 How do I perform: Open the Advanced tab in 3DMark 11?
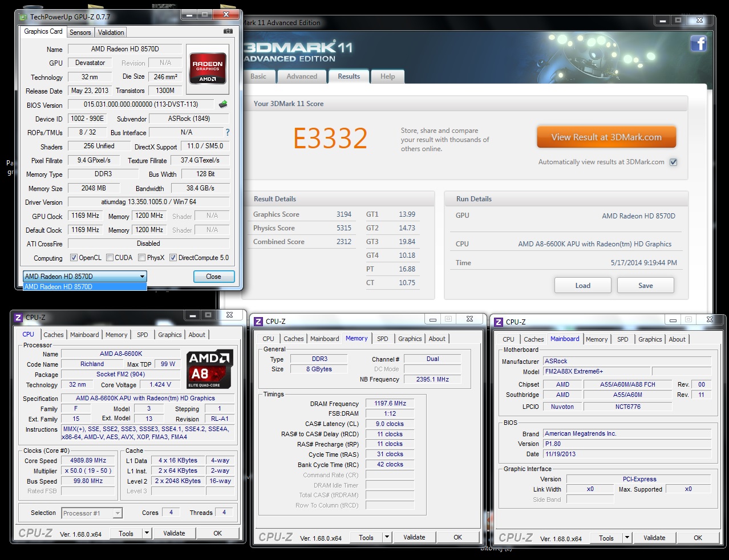click(x=302, y=76)
